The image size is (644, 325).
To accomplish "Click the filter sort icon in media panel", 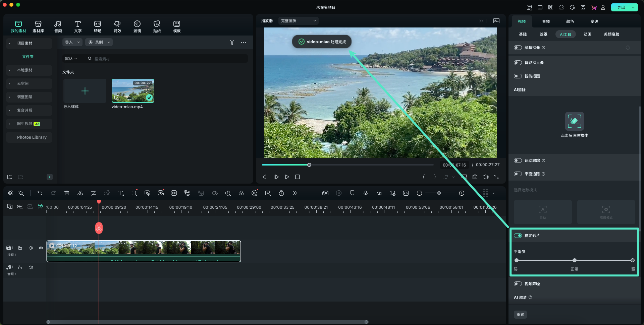I will (233, 42).
